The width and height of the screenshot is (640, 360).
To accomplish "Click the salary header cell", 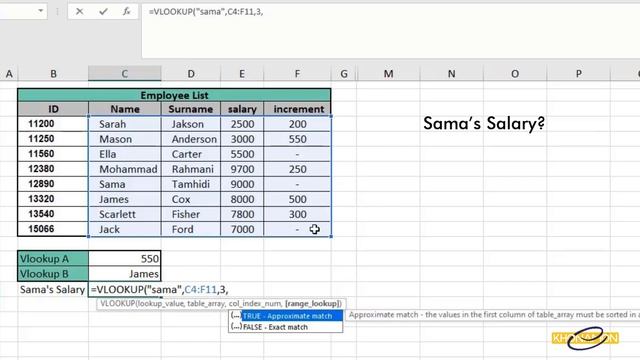I will pos(242,109).
